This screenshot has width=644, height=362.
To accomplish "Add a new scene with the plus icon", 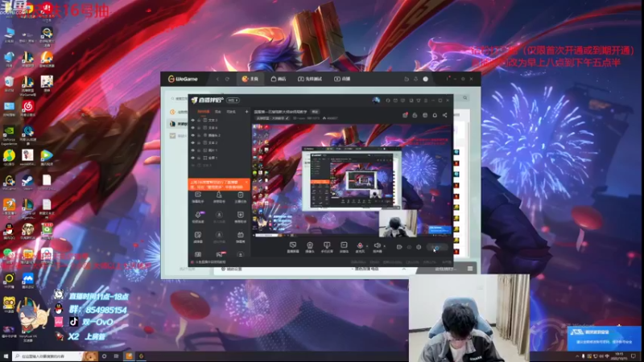I will point(247,112).
